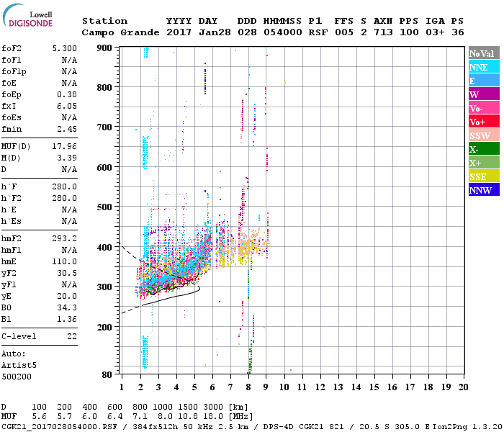Select the NNW blue legend swatch

[x=483, y=190]
